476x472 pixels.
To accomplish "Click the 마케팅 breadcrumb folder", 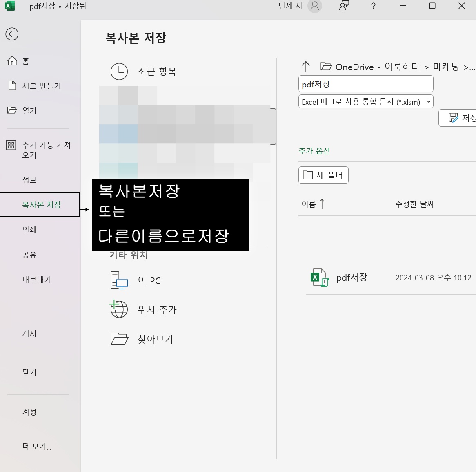I will 446,67.
